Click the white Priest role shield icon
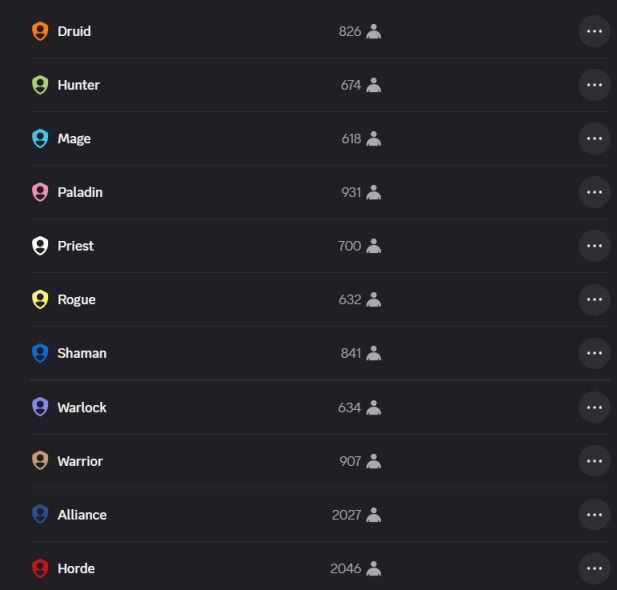The width and height of the screenshot is (617, 590). pos(40,246)
